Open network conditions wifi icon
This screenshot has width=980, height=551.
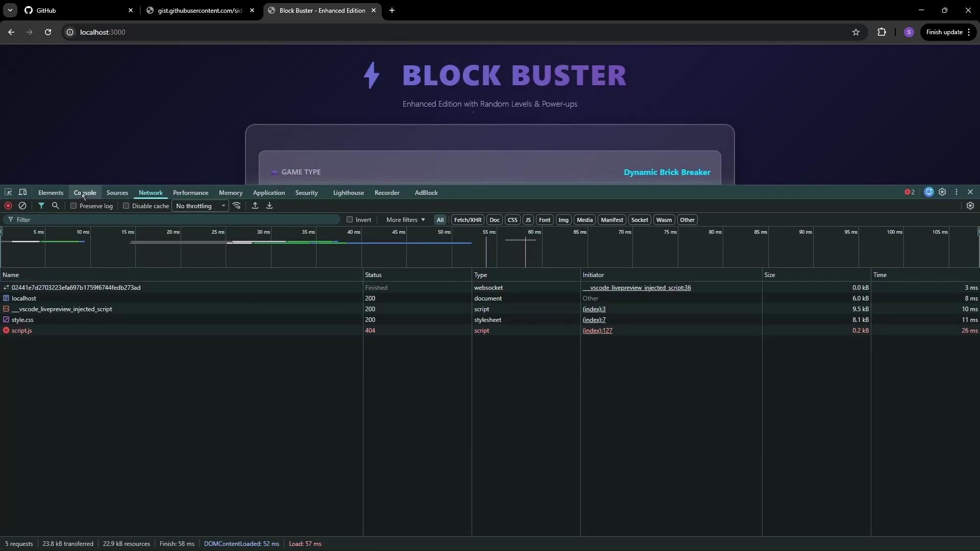237,206
